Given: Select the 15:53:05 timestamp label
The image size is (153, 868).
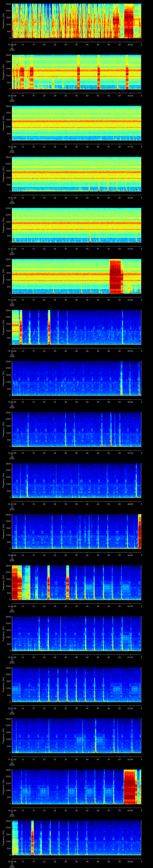Looking at the screenshot, I should (x=12, y=810).
